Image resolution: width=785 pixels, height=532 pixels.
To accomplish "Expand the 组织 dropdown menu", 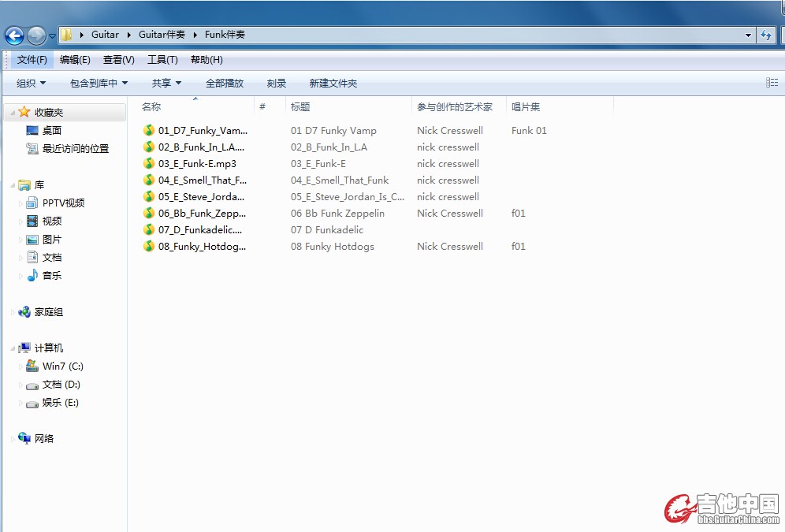I will [x=31, y=84].
